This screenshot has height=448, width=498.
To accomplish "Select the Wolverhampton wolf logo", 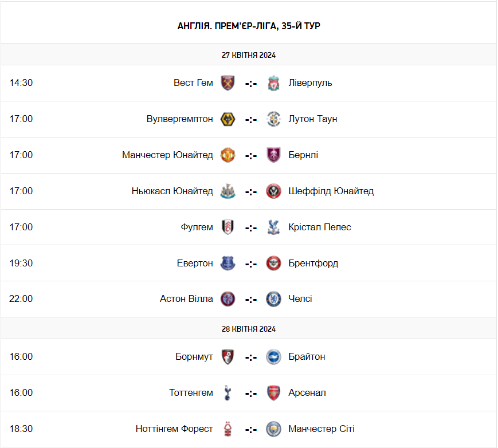I will click(x=228, y=119).
